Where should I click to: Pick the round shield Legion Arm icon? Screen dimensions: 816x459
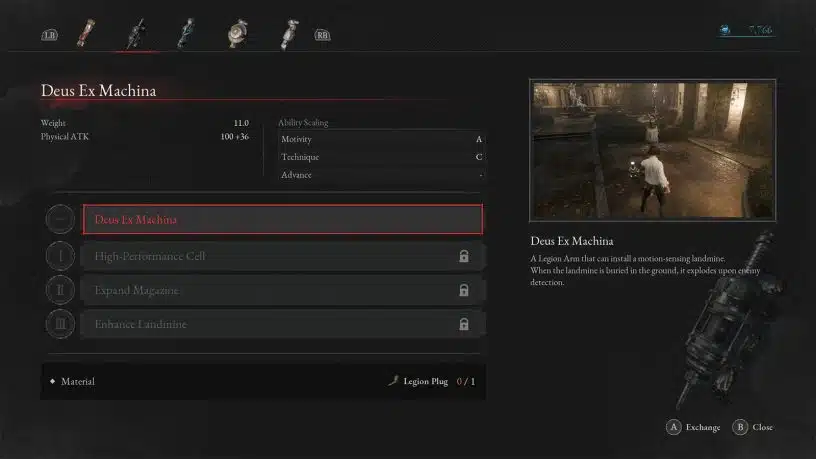(x=237, y=34)
